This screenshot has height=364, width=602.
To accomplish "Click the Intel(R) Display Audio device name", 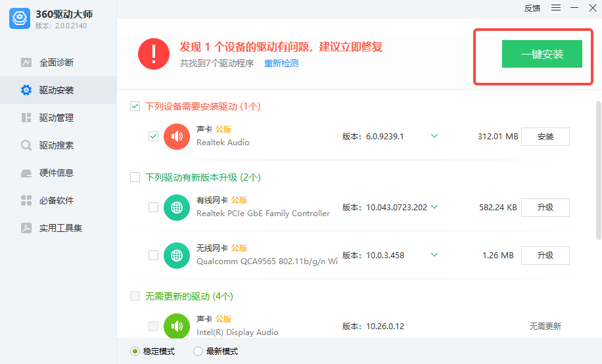I will tap(238, 332).
